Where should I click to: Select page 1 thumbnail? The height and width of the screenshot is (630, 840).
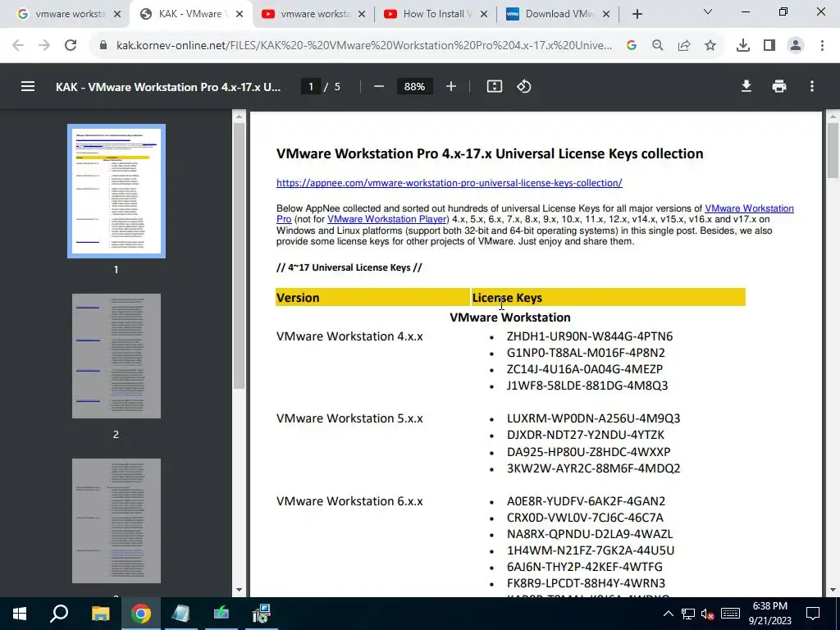[116, 190]
